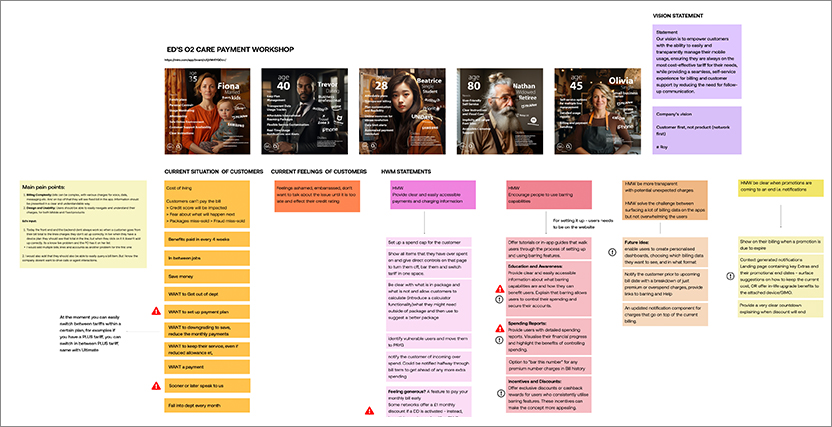Select the 'Company's vision' purple note

coord(697,130)
